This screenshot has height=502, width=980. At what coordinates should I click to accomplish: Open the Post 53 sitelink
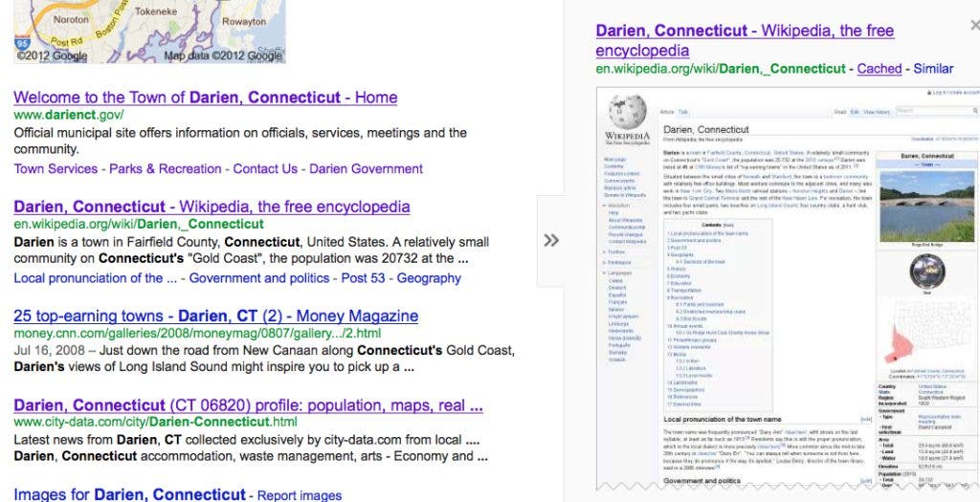(x=363, y=278)
